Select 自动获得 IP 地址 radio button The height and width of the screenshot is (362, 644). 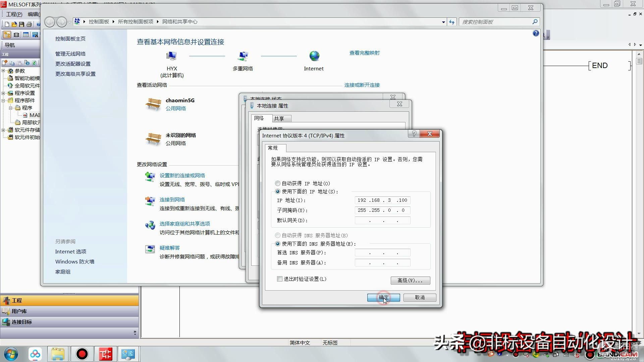[277, 183]
